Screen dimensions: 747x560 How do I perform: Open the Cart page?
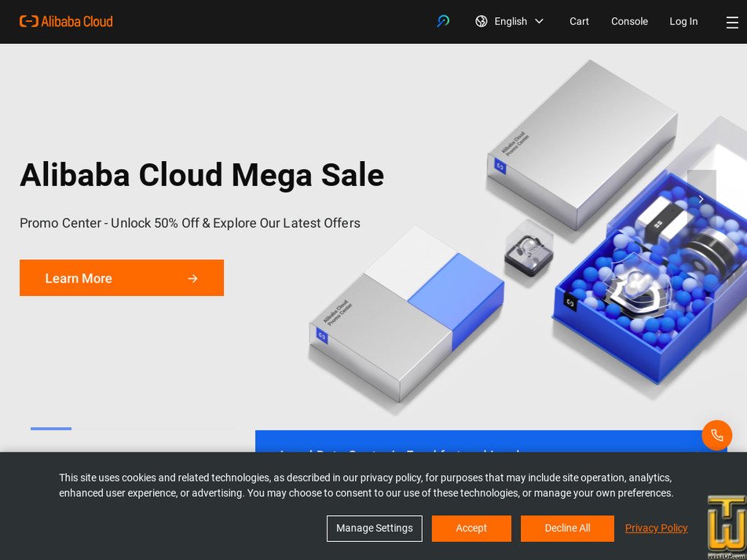click(x=579, y=21)
